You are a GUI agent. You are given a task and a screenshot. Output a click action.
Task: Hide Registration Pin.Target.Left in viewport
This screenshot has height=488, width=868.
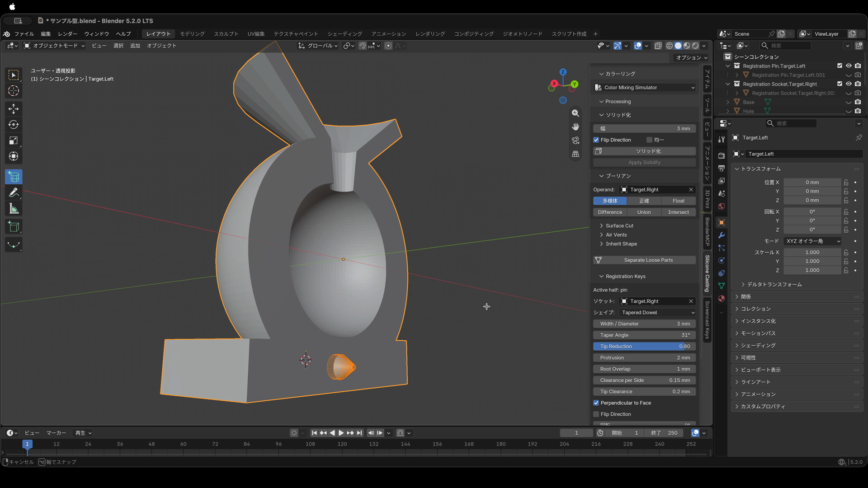click(849, 66)
